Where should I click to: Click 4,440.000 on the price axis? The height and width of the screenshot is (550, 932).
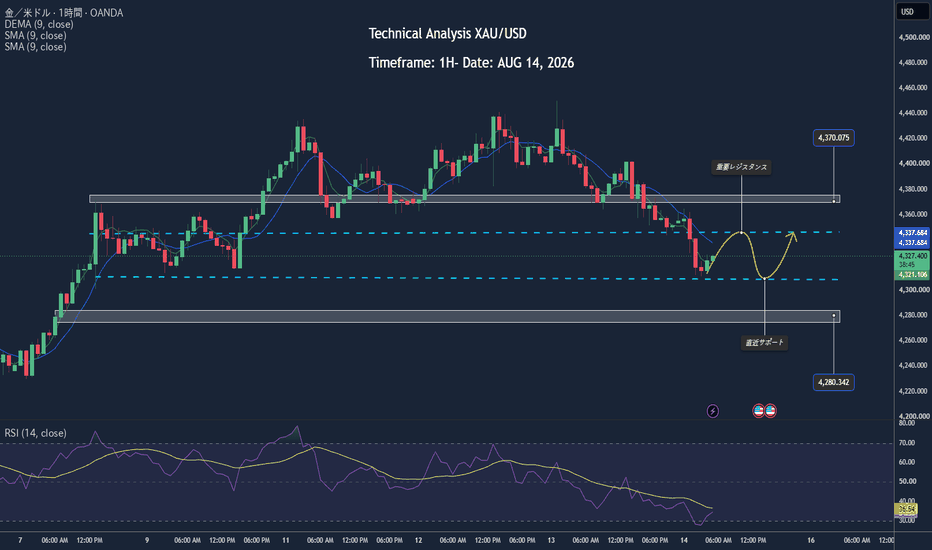point(914,112)
